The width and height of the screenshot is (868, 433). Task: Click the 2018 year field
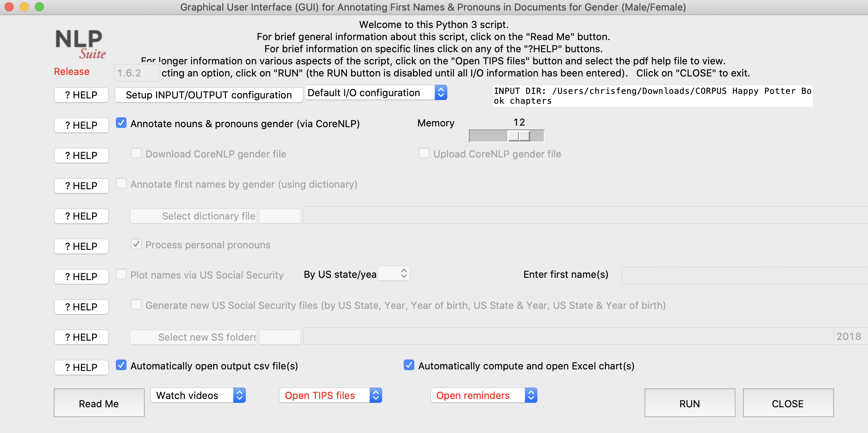click(x=851, y=336)
